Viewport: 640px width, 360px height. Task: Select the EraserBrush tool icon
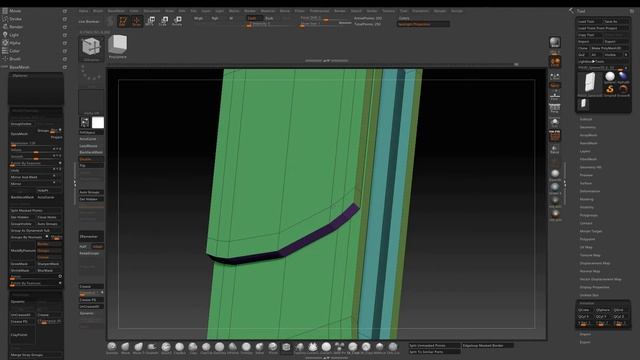623,89
